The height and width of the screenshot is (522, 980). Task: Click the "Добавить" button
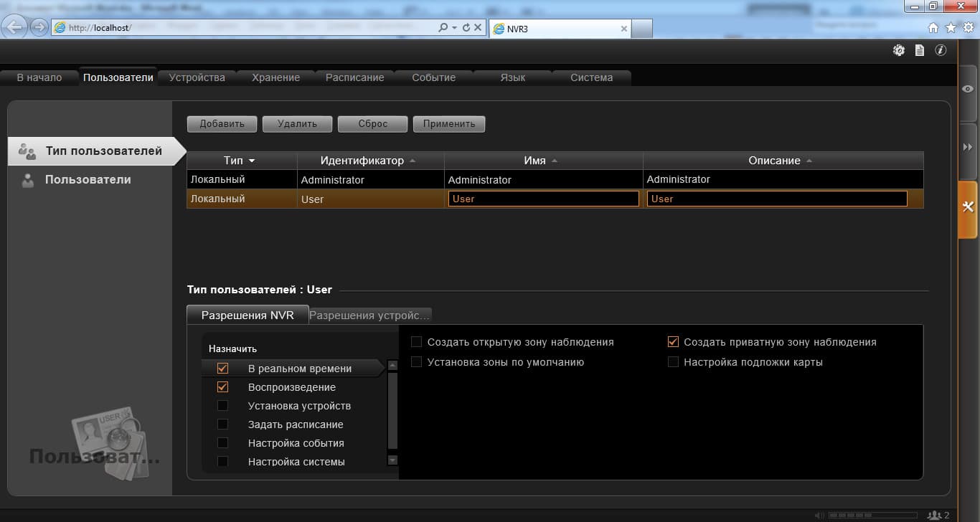tap(222, 124)
